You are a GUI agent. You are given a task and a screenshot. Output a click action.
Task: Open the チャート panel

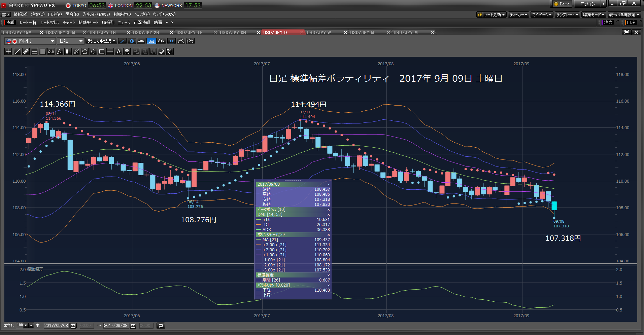[x=69, y=23]
